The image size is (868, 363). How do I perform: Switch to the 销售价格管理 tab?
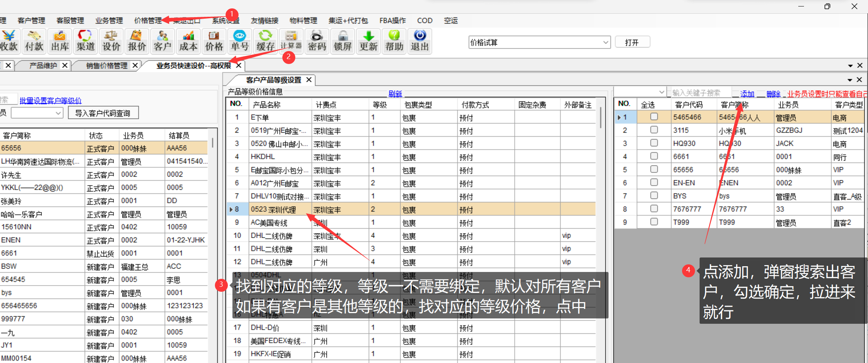coord(107,66)
